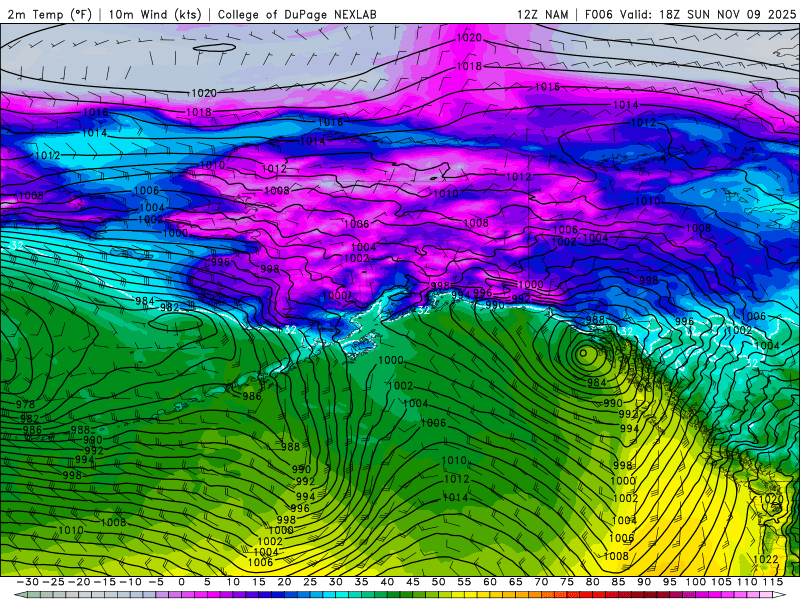
Task: Select the 35 tick on the color scale
Action: point(361,582)
